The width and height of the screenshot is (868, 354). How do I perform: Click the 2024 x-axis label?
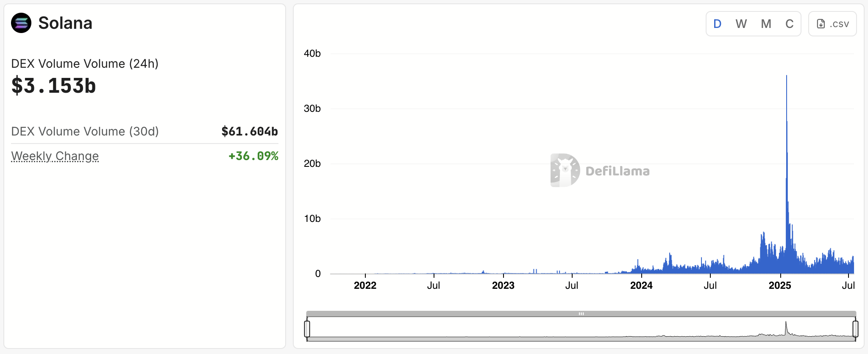[x=641, y=285]
